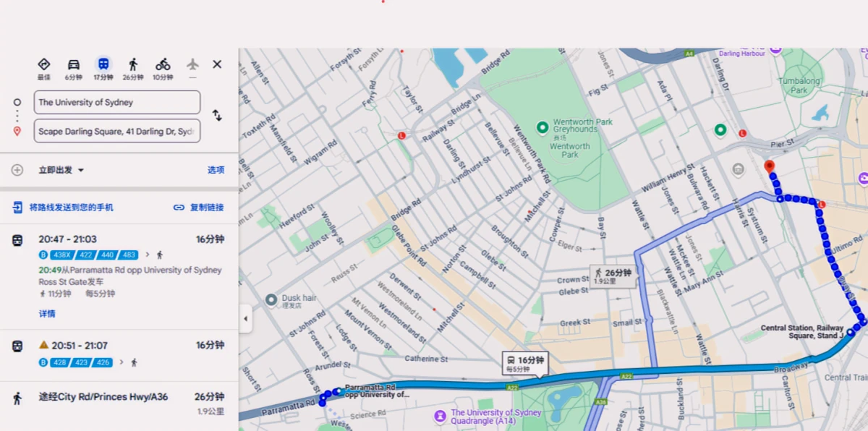
Task: Click bus line badge 438X
Action: pos(64,255)
